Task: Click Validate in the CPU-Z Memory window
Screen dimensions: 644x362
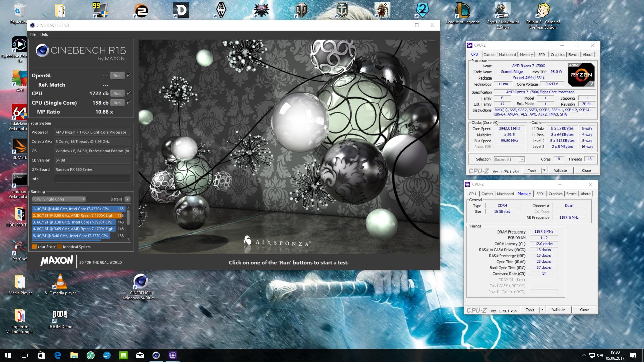Action: (558, 310)
